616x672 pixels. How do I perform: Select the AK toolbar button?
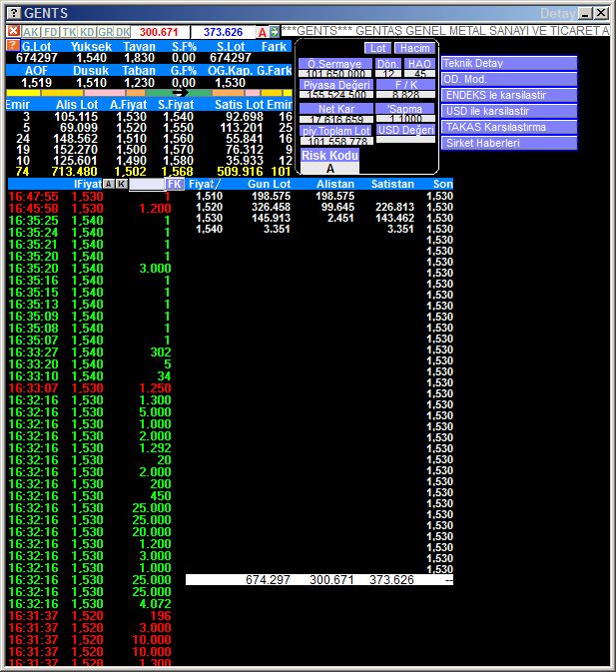pyautogui.click(x=31, y=32)
